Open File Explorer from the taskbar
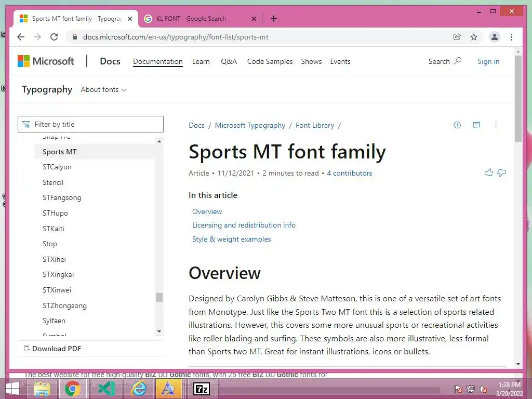The image size is (532, 399). point(42,389)
